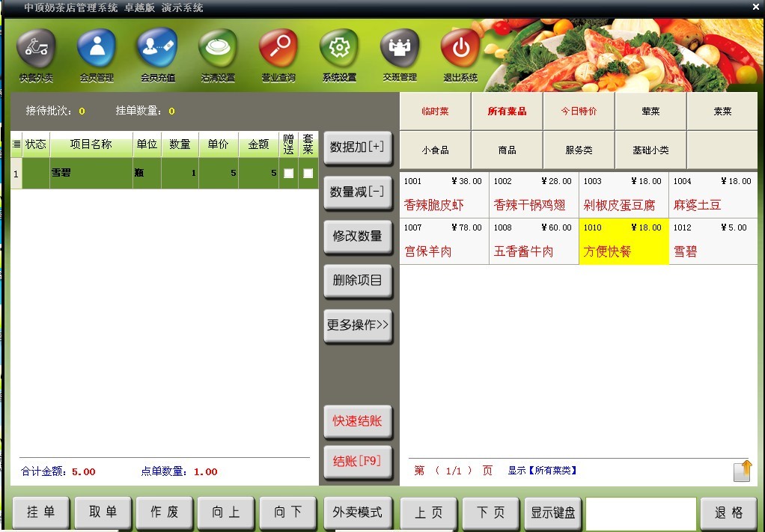Image resolution: width=765 pixels, height=532 pixels.
Task: Click the 作废 button
Action: coord(165,512)
